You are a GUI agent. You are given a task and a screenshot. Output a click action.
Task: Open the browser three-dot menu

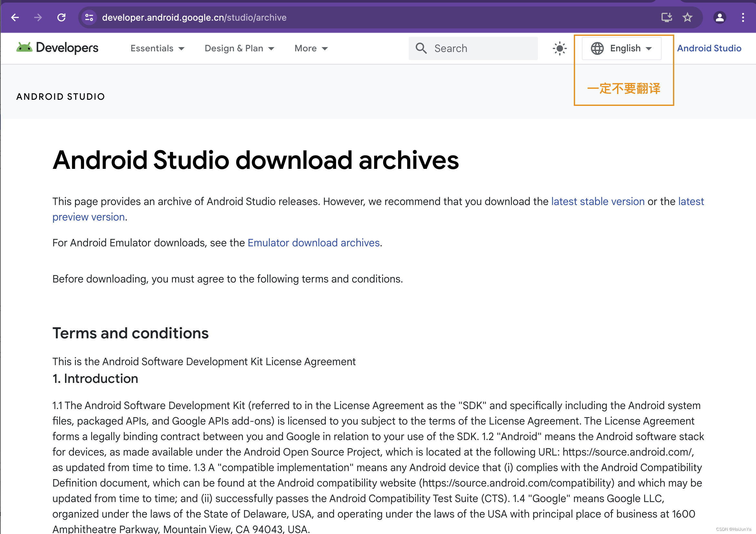coord(743,17)
